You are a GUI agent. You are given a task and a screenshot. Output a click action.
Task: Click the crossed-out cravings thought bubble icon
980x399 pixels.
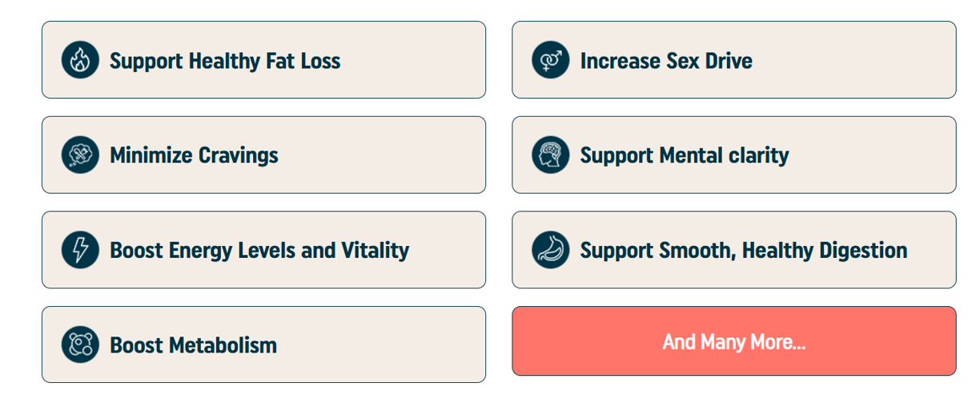click(80, 155)
